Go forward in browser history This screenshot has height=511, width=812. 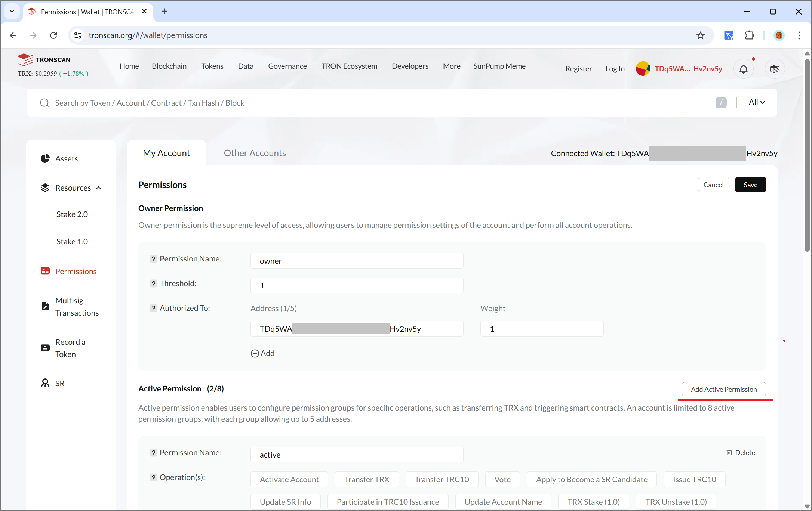pyautogui.click(x=33, y=35)
